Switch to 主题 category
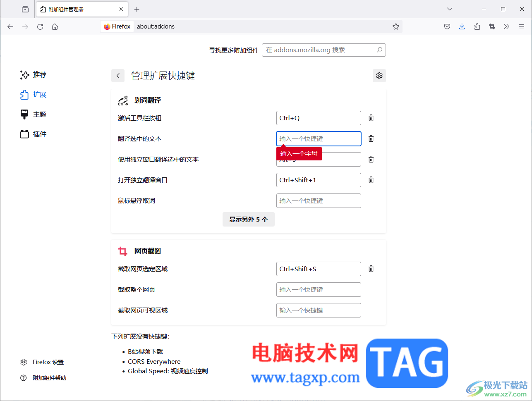 point(33,115)
